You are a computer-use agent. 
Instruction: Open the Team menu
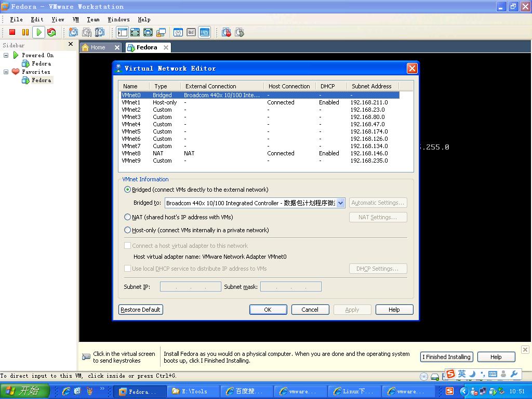pyautogui.click(x=93, y=19)
